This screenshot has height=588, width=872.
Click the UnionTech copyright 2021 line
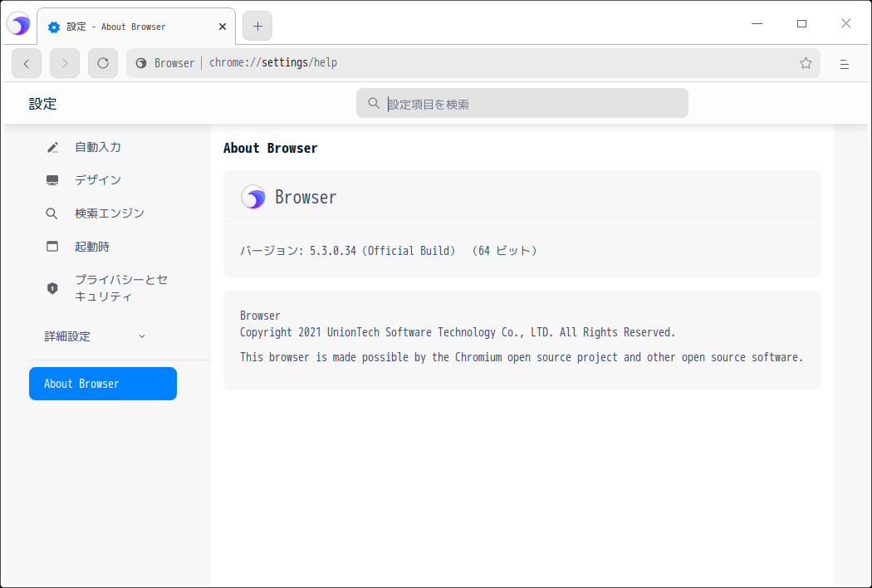click(x=458, y=333)
